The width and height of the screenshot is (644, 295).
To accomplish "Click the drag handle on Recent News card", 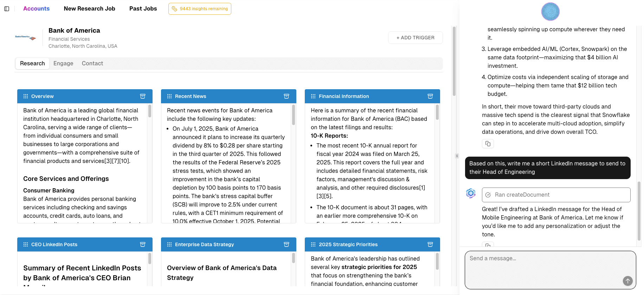I will pos(169,96).
